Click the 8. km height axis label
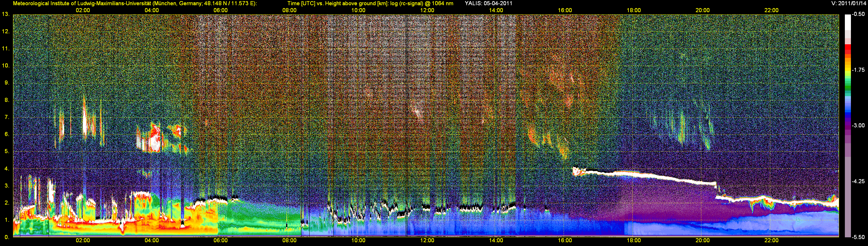The height and width of the screenshot is (246, 868). click(7, 100)
